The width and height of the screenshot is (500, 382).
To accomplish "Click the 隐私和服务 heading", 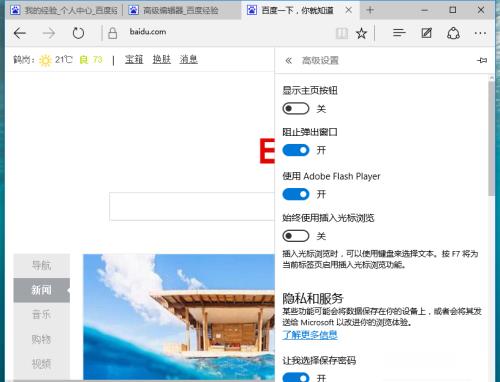I will coord(313,298).
